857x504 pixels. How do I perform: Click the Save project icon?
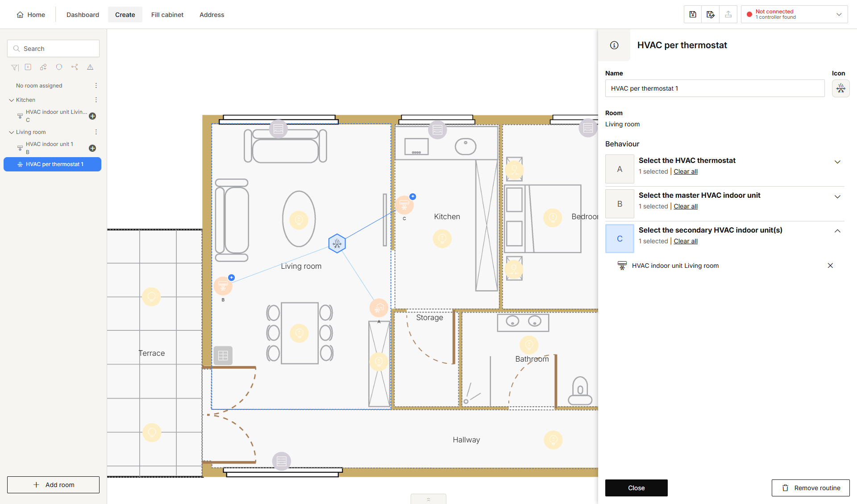point(693,14)
